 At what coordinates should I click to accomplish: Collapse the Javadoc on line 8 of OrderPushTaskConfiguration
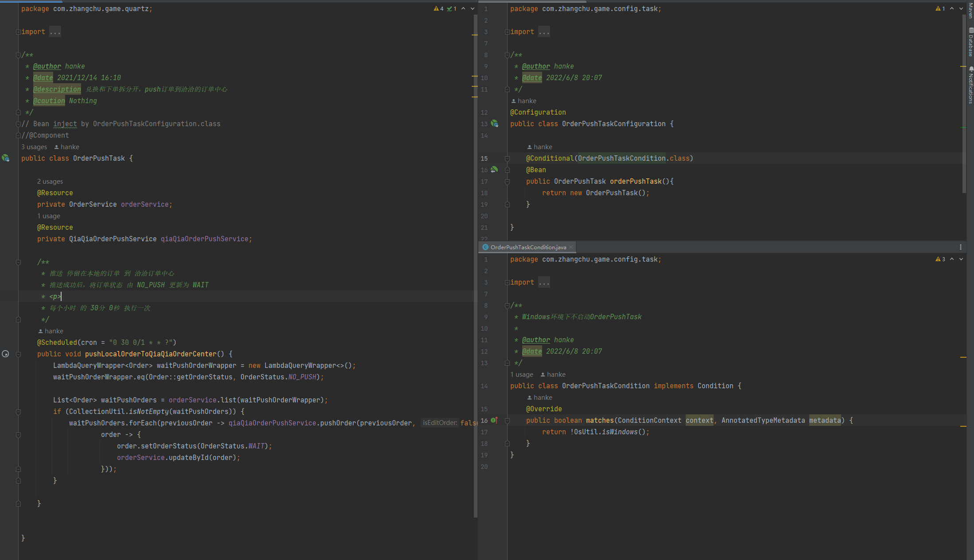click(507, 55)
